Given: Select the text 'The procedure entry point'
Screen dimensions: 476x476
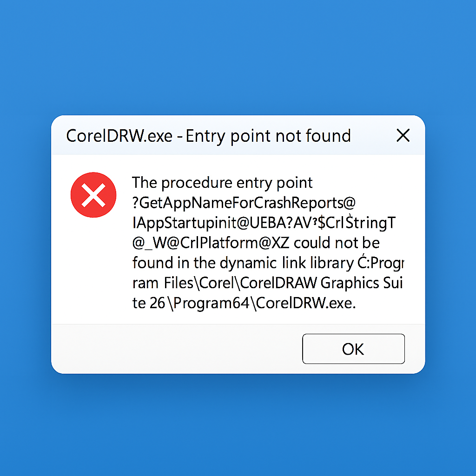Looking at the screenshot, I should [222, 183].
